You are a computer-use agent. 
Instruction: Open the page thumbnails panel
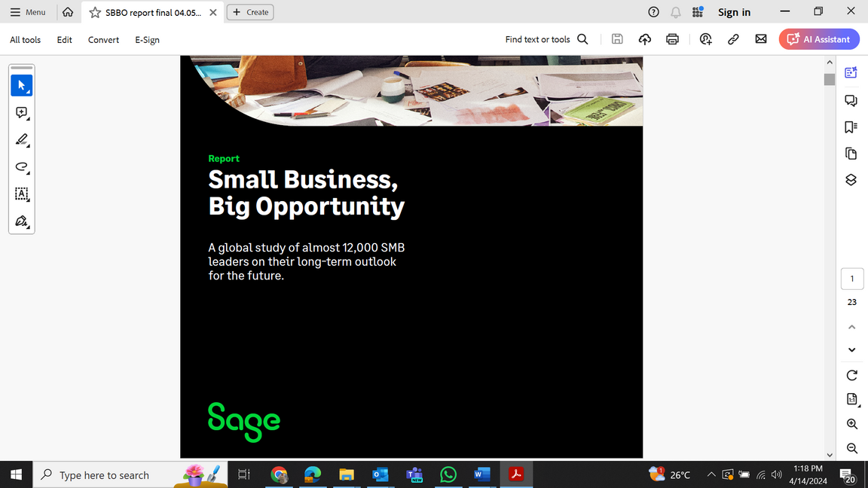pos(851,154)
